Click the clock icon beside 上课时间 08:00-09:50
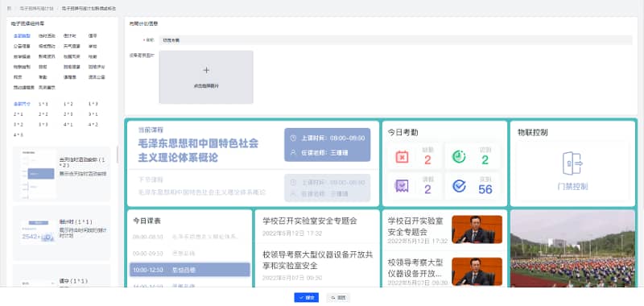Image resolution: width=644 pixels, height=306 pixels. 293,139
